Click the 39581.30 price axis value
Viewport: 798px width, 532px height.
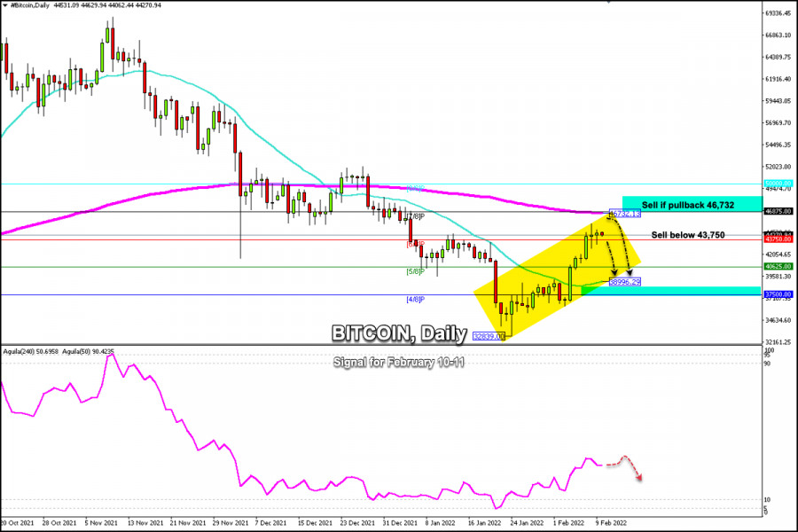[x=778, y=276]
